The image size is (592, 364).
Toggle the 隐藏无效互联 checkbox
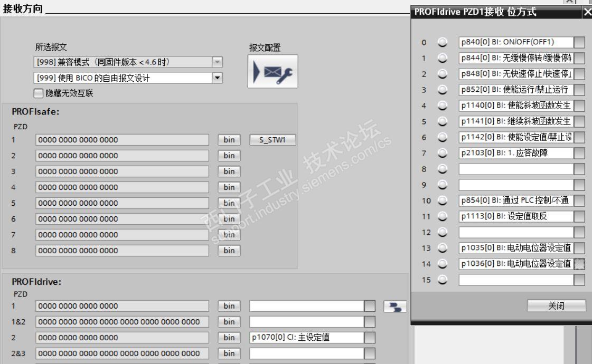(38, 93)
